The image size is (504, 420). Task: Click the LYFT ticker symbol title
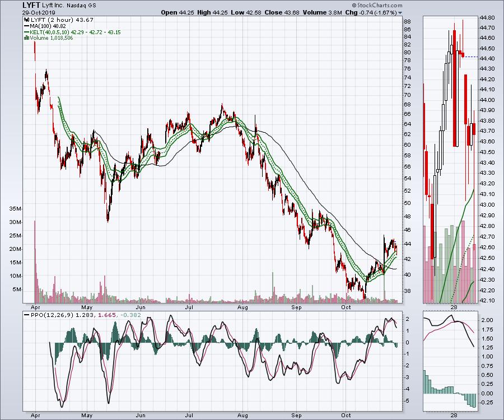31,5
